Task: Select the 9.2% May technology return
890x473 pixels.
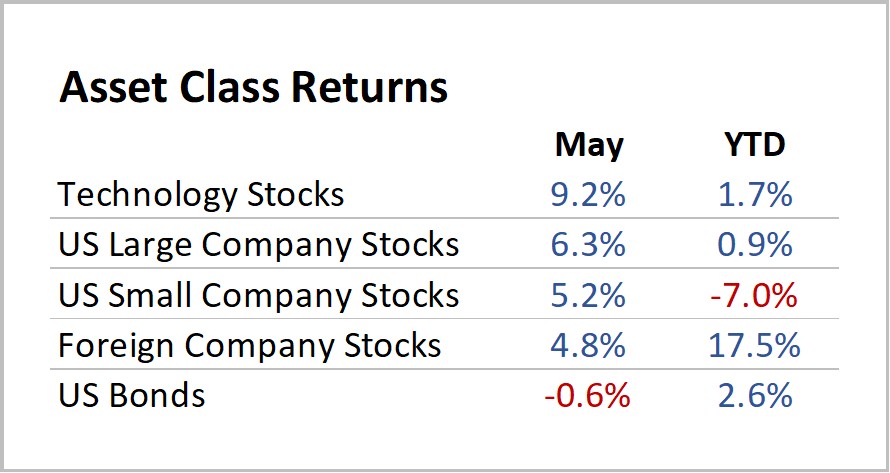Action: tap(588, 194)
